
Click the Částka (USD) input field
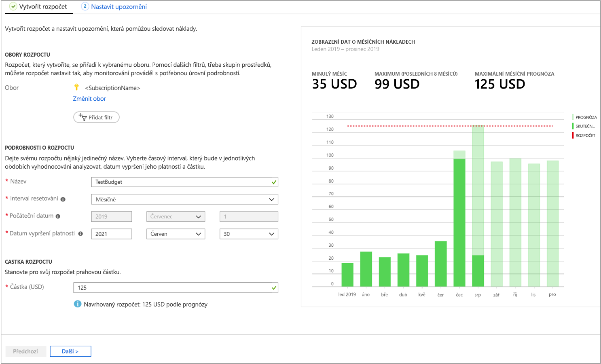176,288
